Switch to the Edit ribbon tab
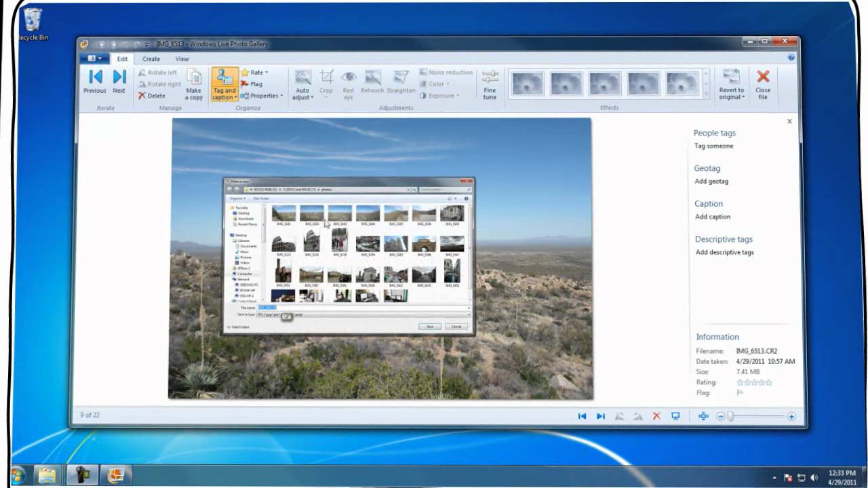 point(122,59)
